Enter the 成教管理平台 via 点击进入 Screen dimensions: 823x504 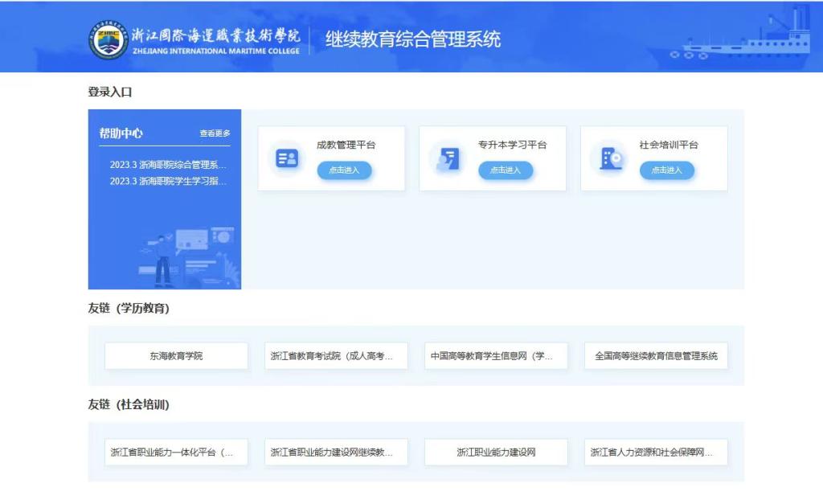344,170
